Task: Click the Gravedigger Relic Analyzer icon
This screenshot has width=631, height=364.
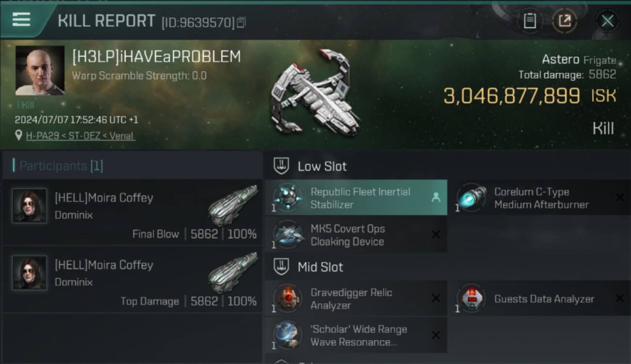Action: pos(287,298)
